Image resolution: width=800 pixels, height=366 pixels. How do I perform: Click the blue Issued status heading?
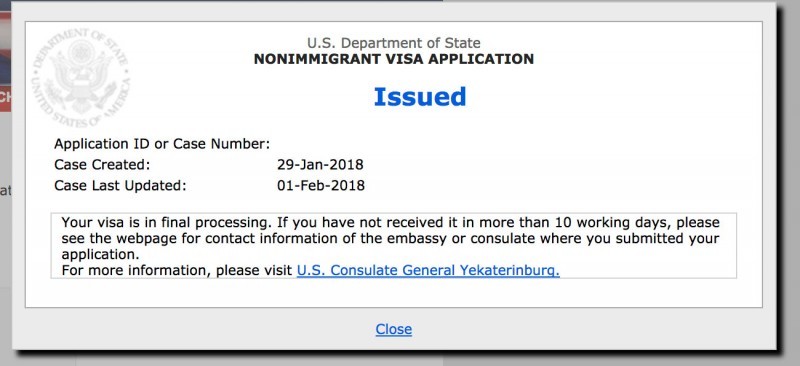tap(419, 96)
